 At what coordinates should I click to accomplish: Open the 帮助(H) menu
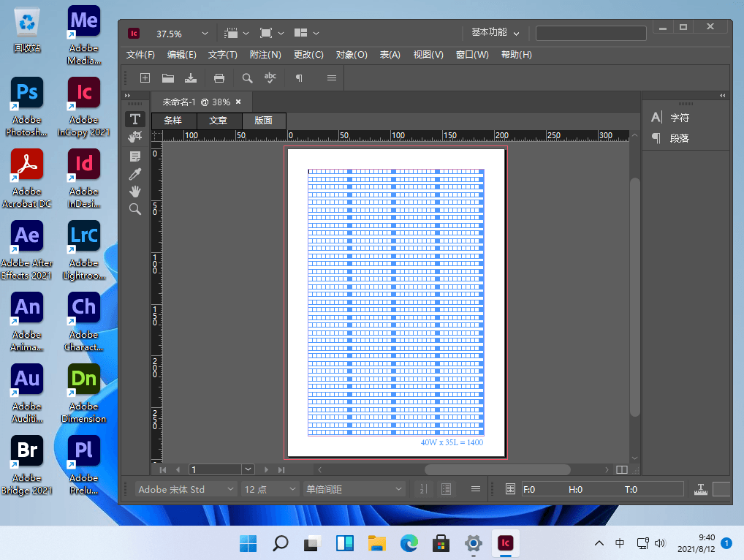click(516, 55)
